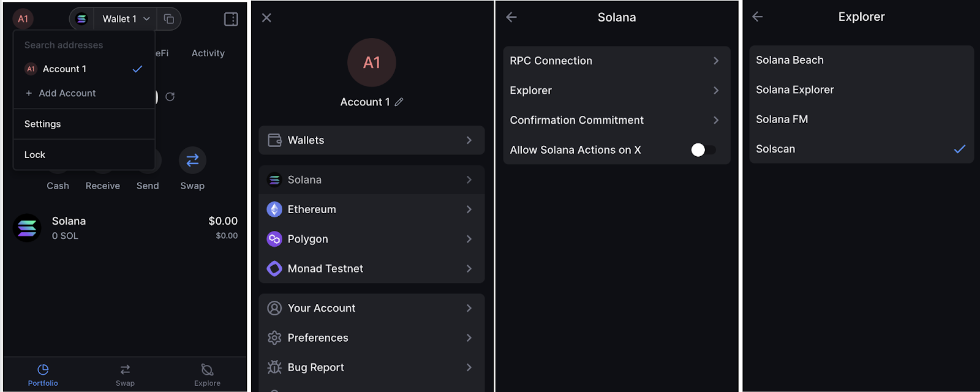Viewport: 980px width, 392px height.
Task: Open Ethereum network settings
Action: tap(372, 209)
